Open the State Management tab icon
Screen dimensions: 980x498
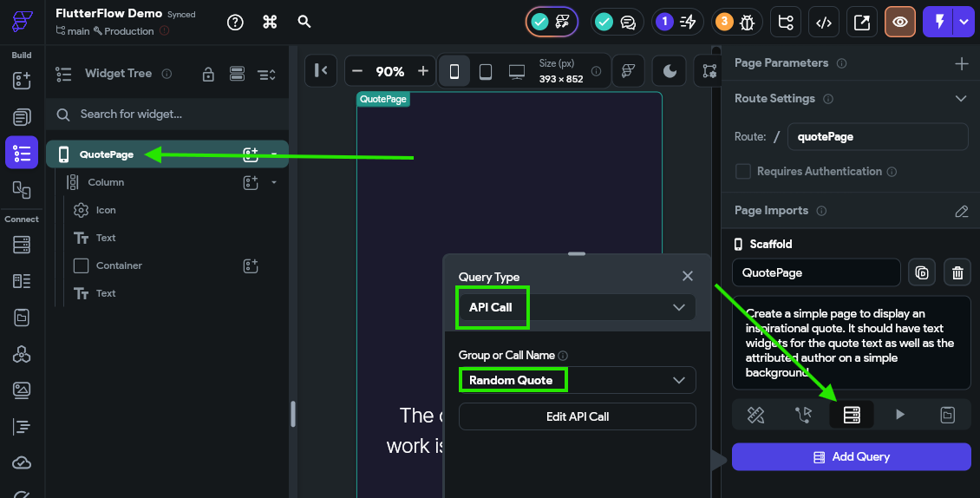click(x=948, y=415)
